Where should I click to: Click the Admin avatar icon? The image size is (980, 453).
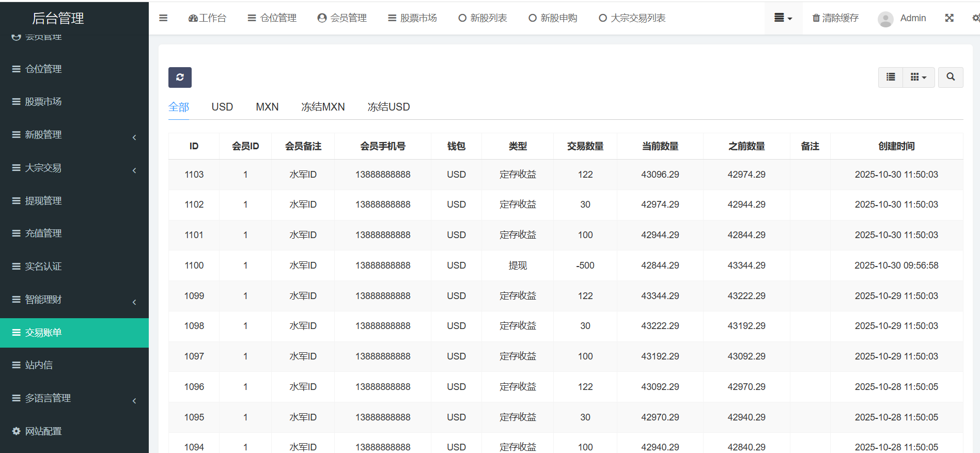coord(885,19)
